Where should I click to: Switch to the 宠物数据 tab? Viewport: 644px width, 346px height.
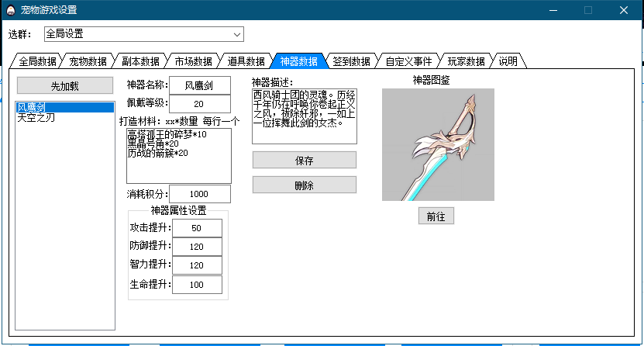click(88, 61)
